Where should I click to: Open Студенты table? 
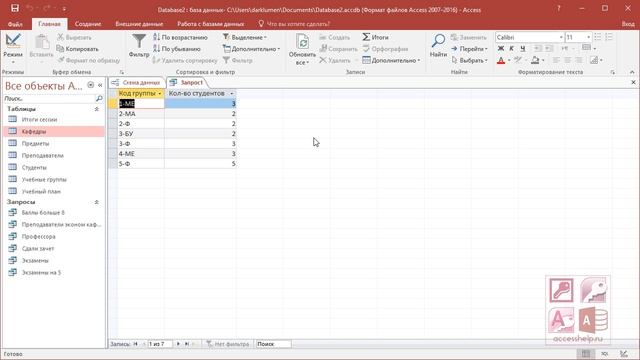53,167
